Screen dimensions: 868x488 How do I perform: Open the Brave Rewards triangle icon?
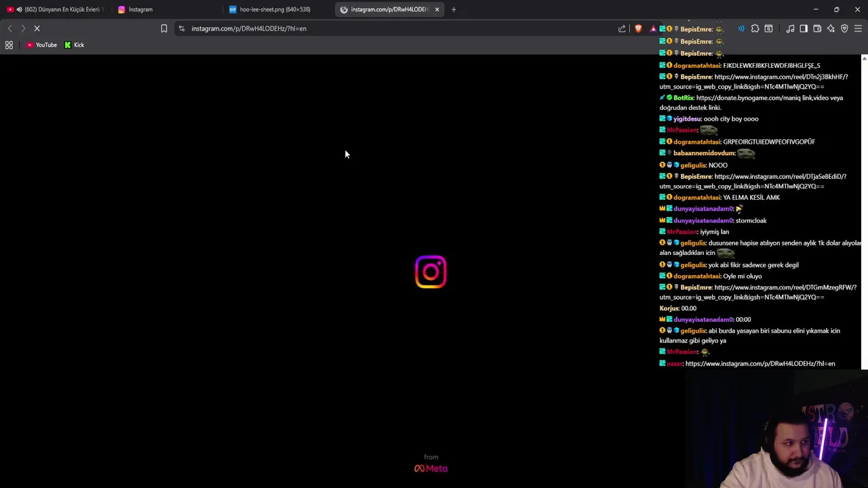click(x=653, y=28)
